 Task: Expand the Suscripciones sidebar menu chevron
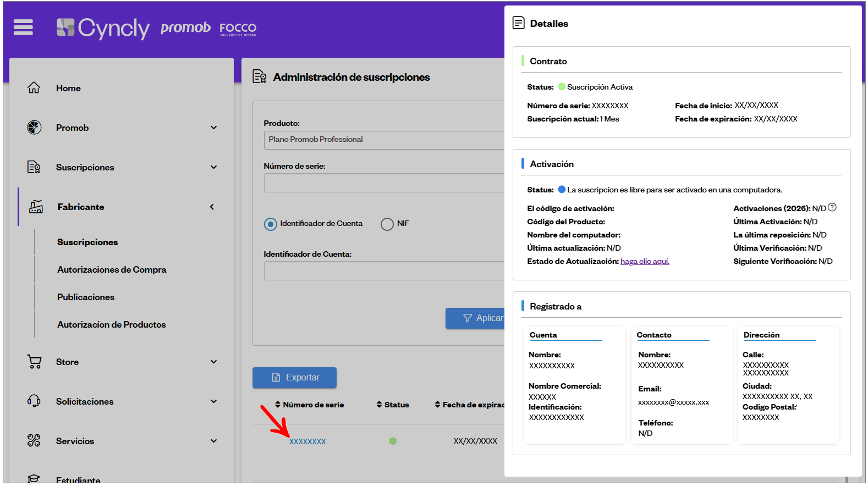[x=214, y=167]
